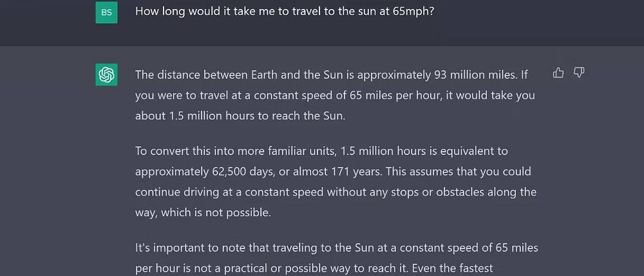Click the BS user avatar
This screenshot has width=644, height=276.
[106, 12]
